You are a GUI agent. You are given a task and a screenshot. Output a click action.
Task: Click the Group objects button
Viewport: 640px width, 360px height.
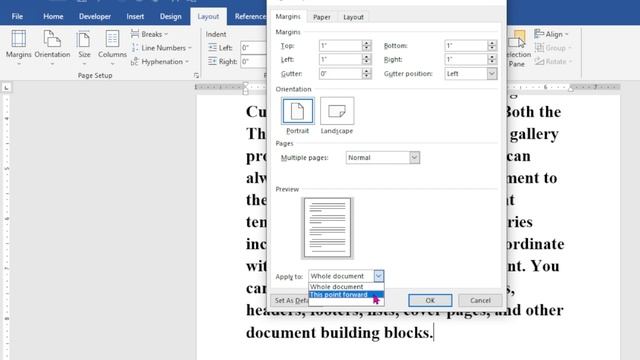[x=553, y=48]
